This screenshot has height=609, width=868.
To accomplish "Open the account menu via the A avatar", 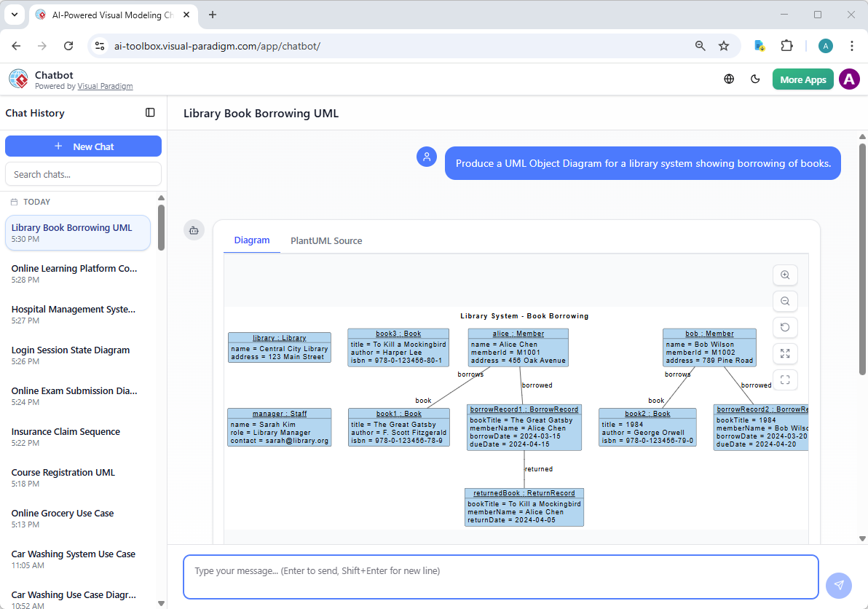I will click(x=849, y=79).
